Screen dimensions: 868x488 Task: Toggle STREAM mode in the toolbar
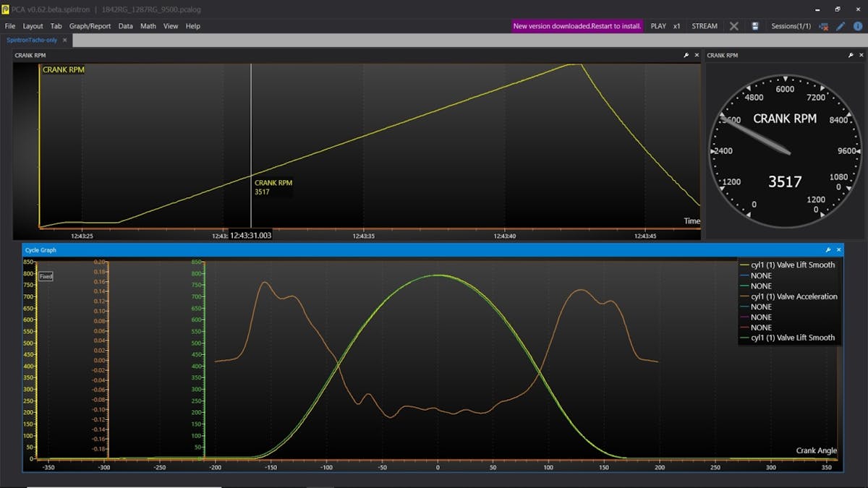tap(705, 26)
